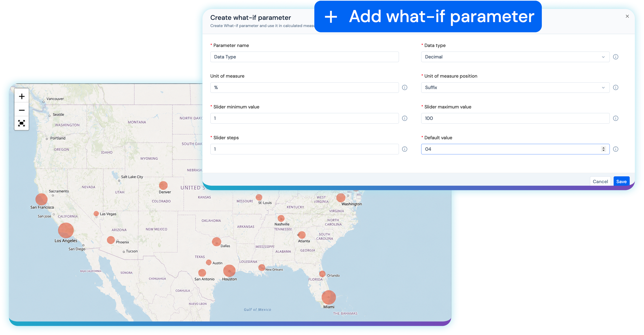Screen dimensions: 644x335
Task: Cancel the what-if parameter dialog
Action: [600, 182]
